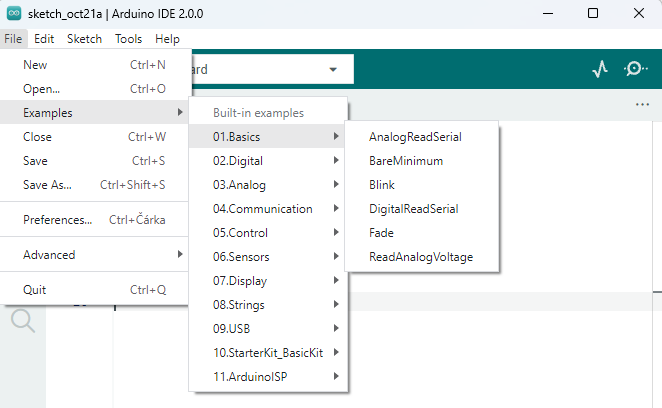The image size is (662, 408).
Task: Click the Arduino logo in title bar
Action: (14, 14)
